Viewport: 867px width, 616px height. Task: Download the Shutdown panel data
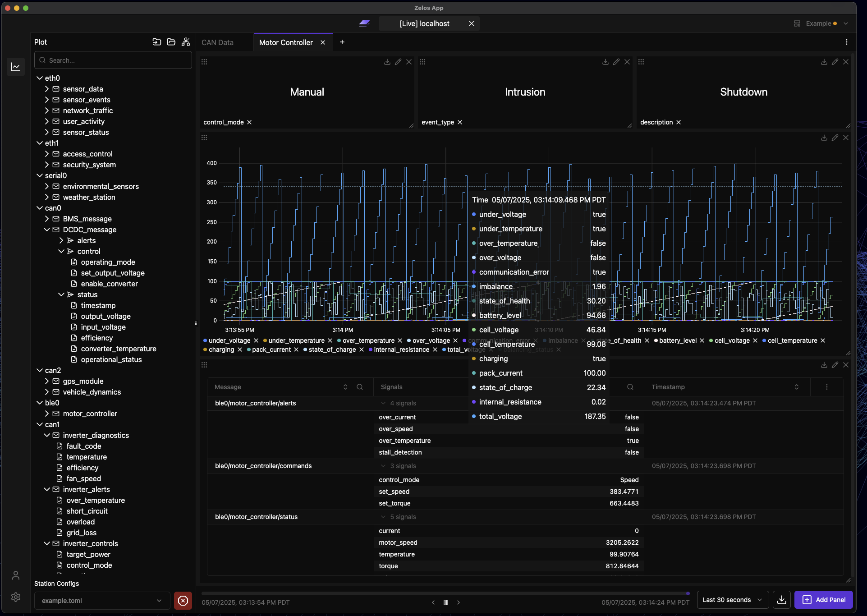[x=824, y=62]
